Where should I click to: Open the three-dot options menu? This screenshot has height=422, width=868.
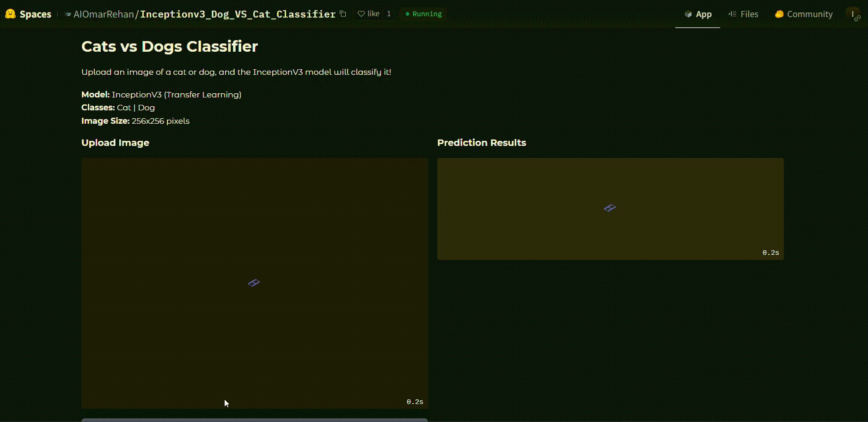tap(853, 13)
